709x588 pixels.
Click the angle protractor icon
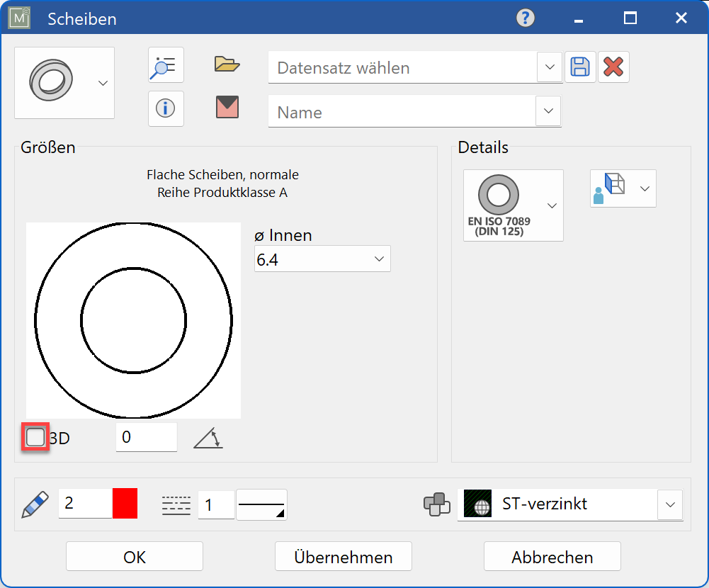(x=208, y=439)
